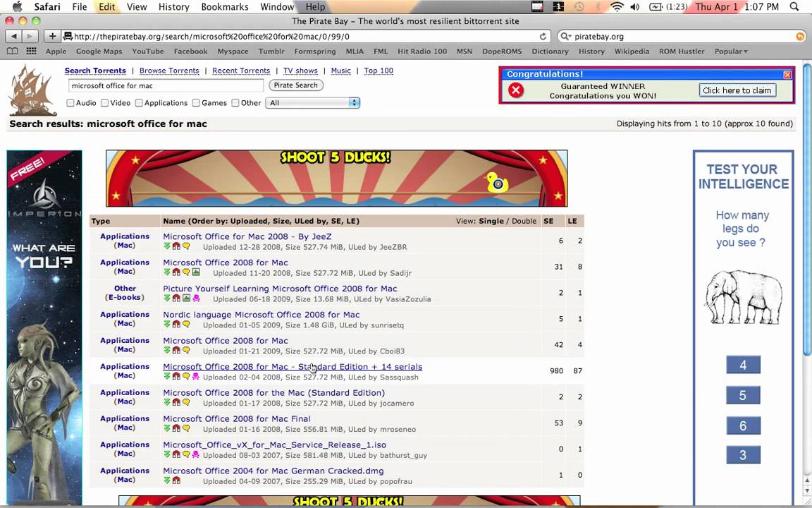Click the torrent search input field
This screenshot has height=508, width=812.
click(166, 85)
